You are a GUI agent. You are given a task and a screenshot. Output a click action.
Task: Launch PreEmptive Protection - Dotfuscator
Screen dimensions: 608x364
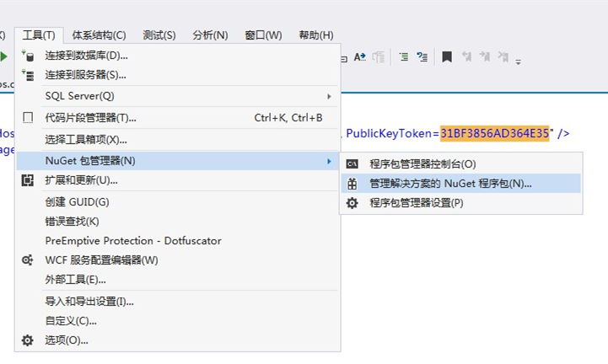point(178,241)
